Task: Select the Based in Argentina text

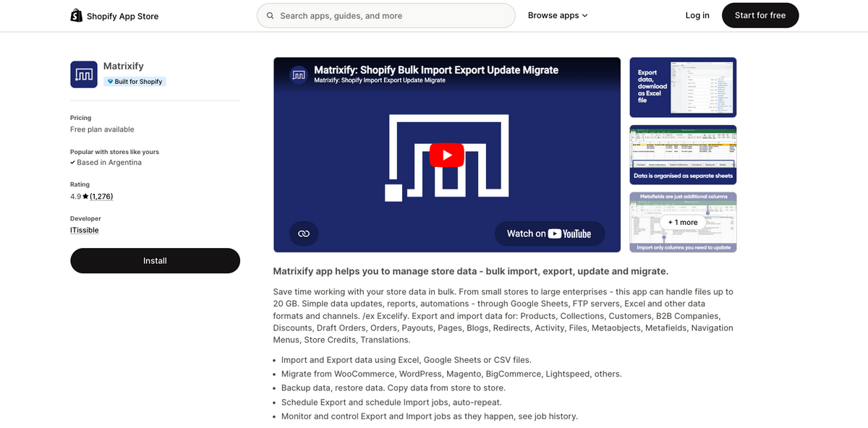Action: pyautogui.click(x=109, y=163)
